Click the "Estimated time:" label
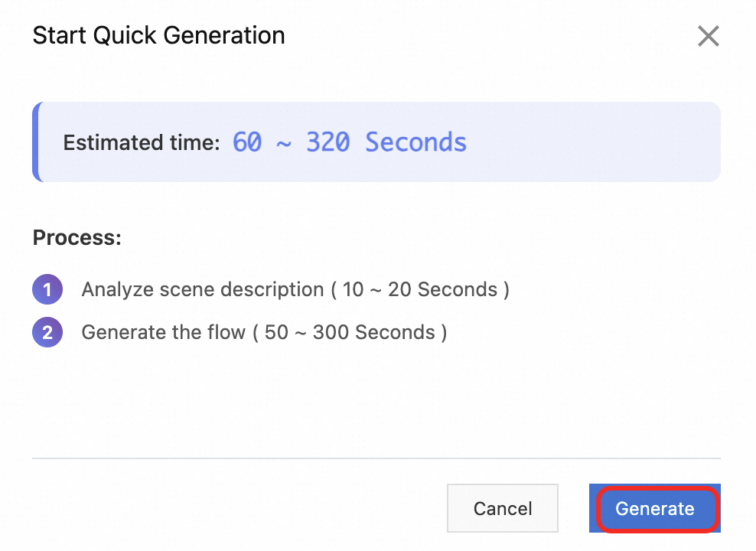The image size is (756, 551). click(x=142, y=143)
